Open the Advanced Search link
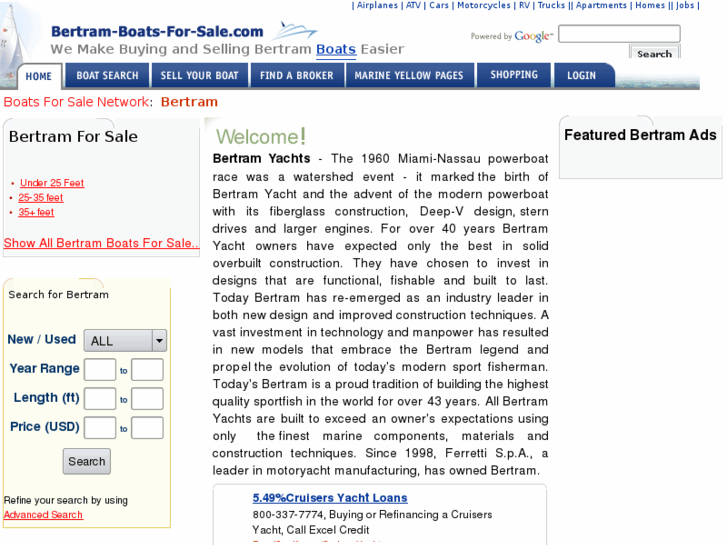The image size is (727, 545). [43, 515]
